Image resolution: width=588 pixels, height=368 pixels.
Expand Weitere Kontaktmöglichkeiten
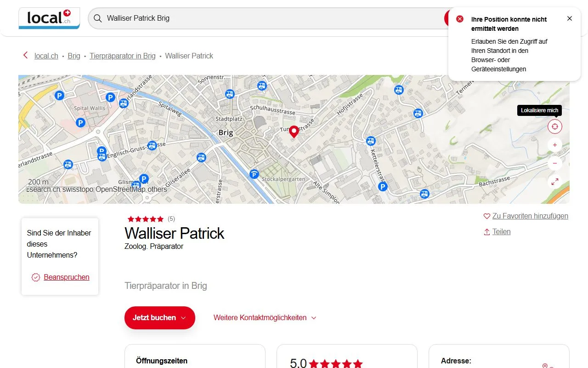coord(265,317)
